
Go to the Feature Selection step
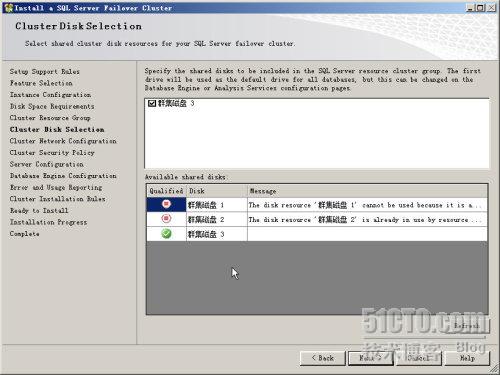click(x=41, y=83)
